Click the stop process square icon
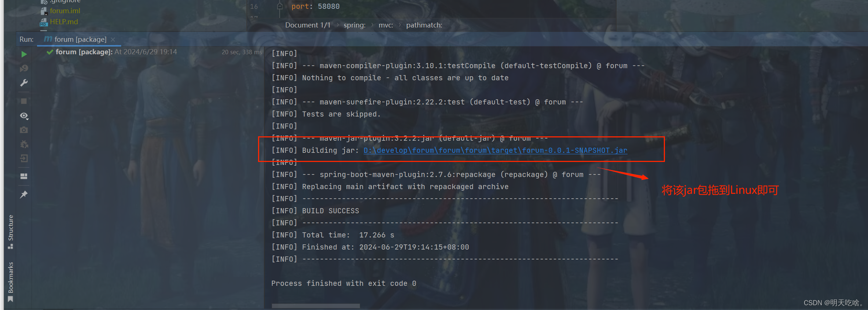 pyautogui.click(x=24, y=101)
